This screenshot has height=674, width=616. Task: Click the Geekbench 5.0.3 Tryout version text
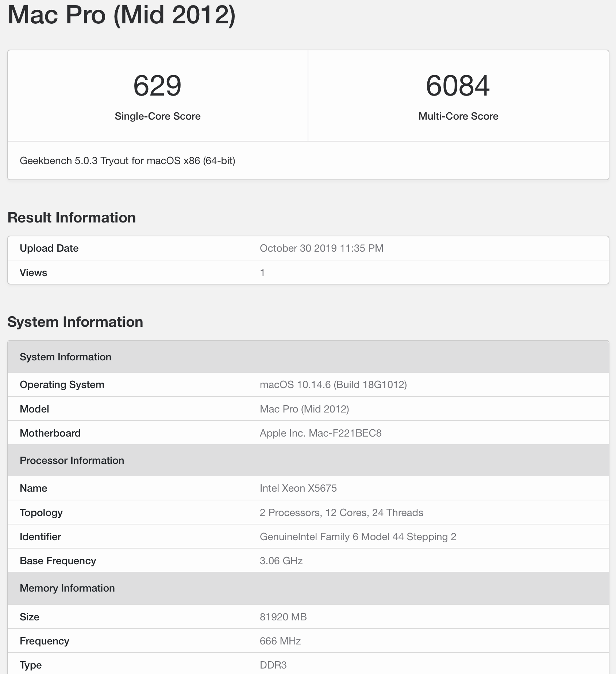127,161
